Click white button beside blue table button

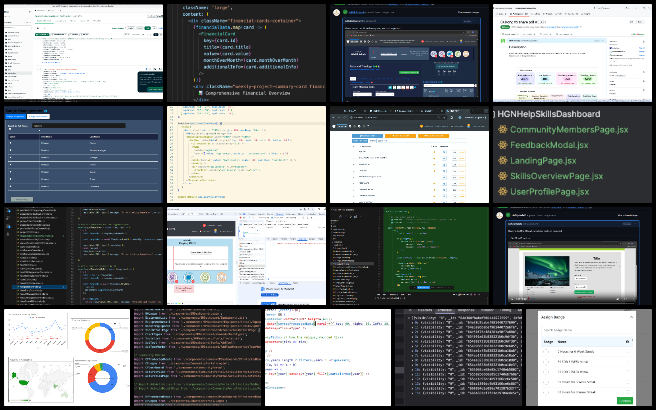[x=38, y=116]
